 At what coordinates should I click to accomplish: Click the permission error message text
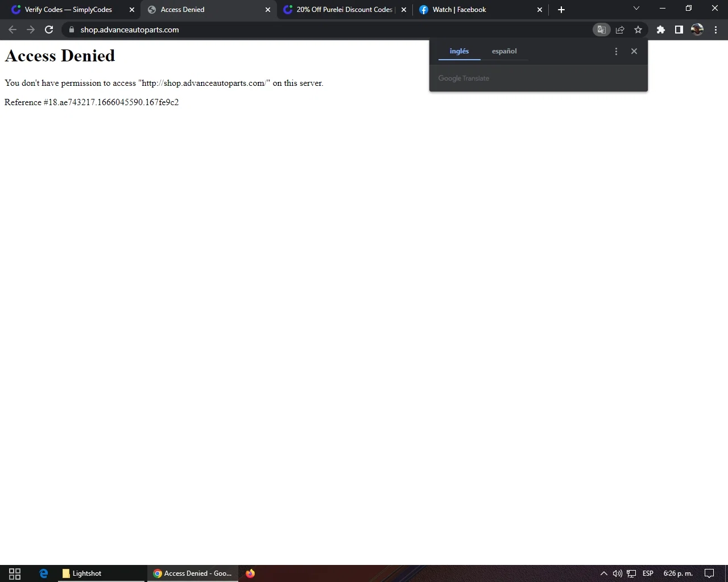point(164,83)
